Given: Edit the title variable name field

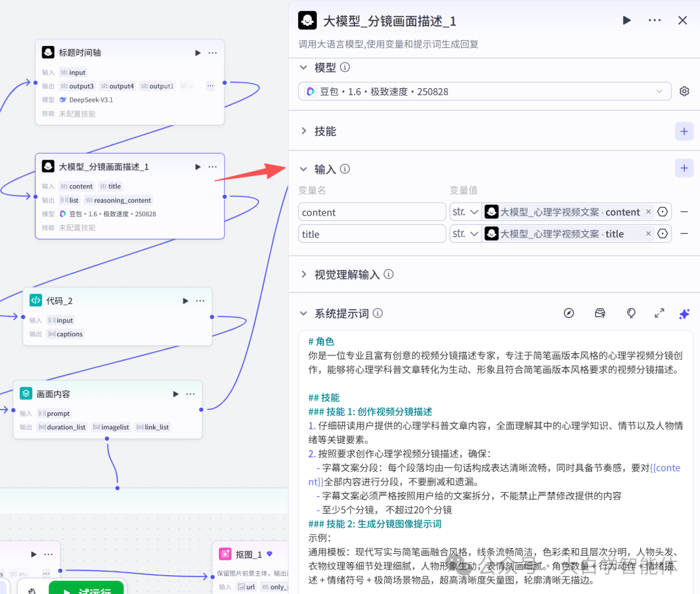Looking at the screenshot, I should [x=372, y=234].
